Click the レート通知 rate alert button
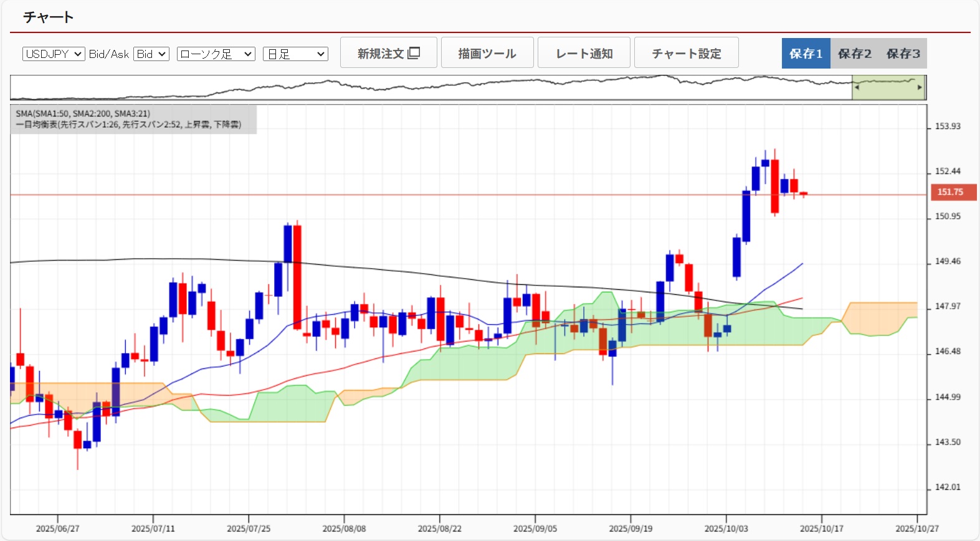 pos(584,53)
